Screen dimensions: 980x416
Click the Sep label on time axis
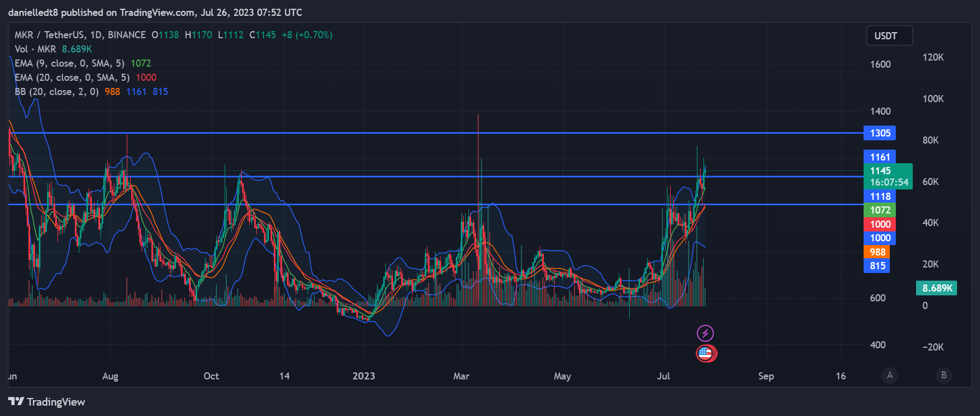tap(766, 376)
